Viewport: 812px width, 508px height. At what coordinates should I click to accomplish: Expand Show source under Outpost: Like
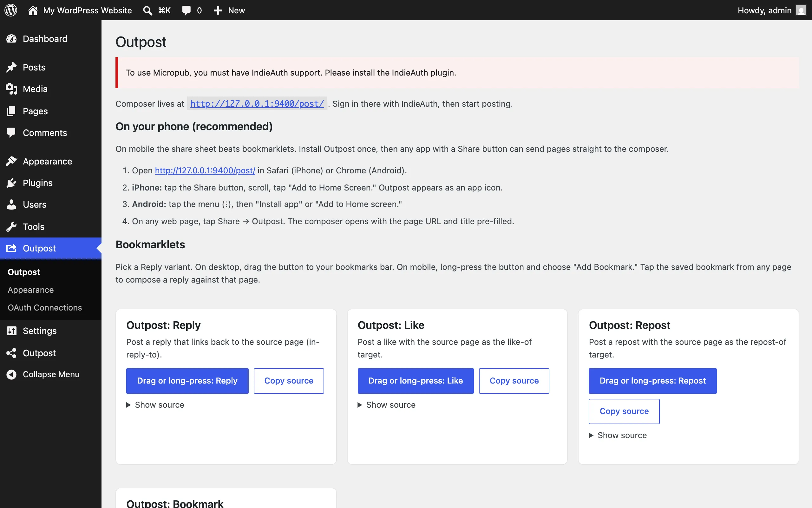387,405
